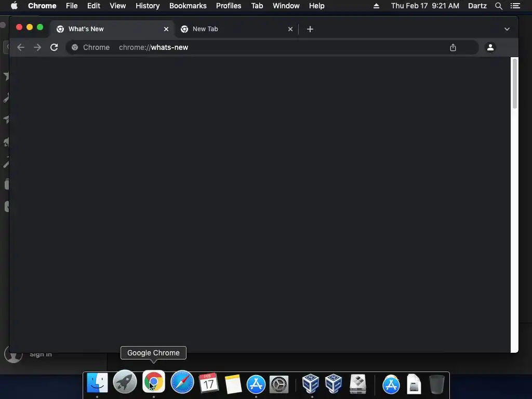
Task: Open Notification Center list icon
Action: (515, 6)
